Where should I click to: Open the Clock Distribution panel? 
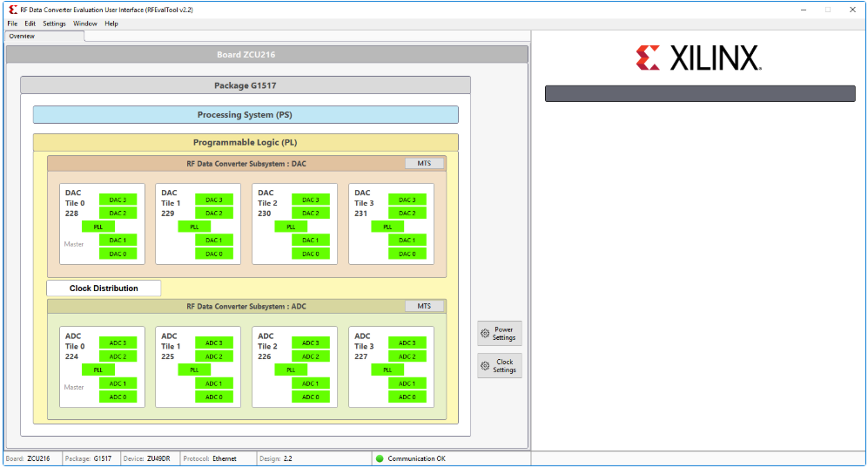(104, 288)
